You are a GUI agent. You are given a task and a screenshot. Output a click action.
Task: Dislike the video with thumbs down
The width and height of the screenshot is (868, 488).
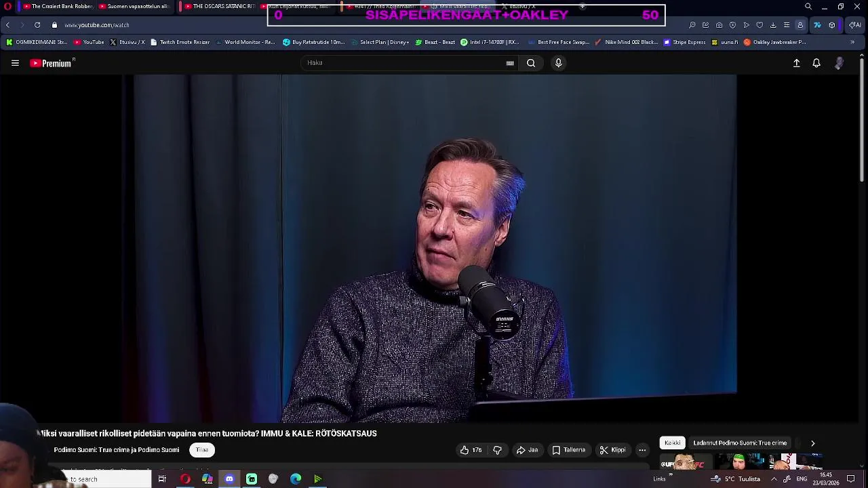click(x=497, y=450)
